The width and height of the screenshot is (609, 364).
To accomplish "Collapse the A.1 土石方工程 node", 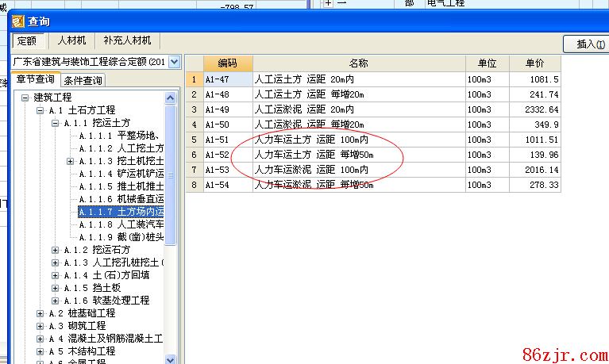I will [40, 110].
